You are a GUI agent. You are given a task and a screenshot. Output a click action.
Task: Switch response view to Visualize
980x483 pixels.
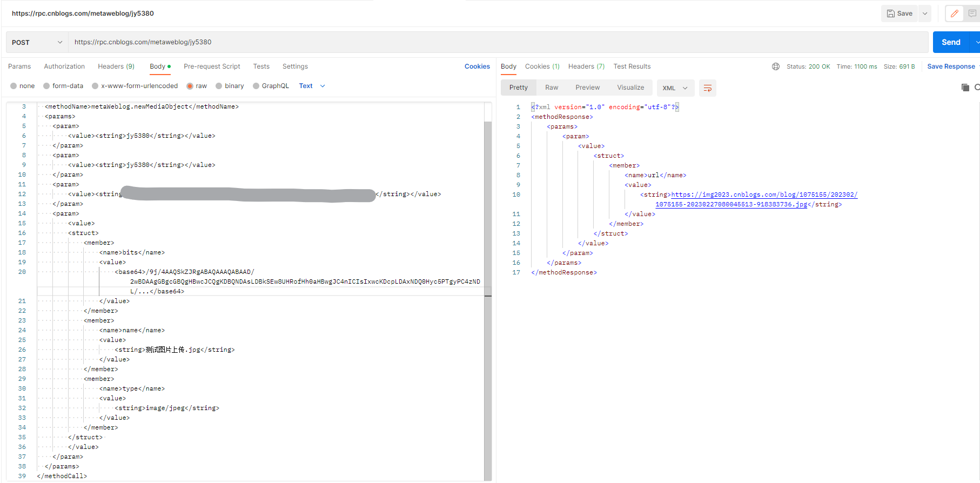[x=630, y=88]
